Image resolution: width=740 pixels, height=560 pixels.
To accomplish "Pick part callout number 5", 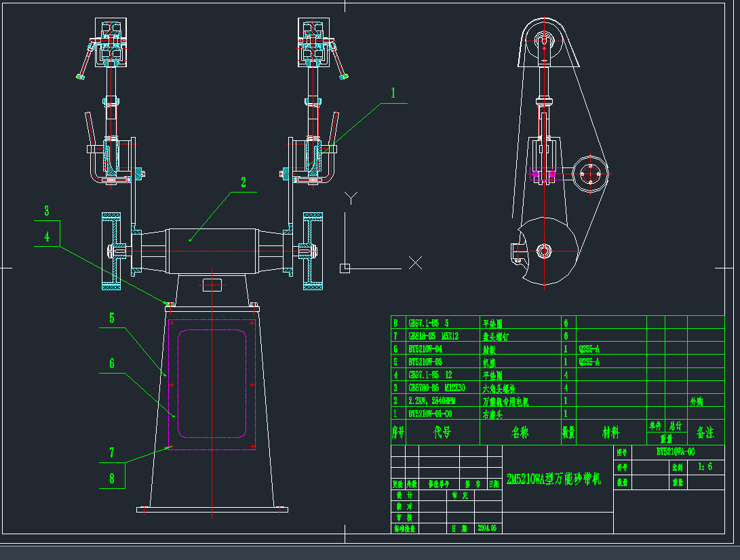I will coord(112,317).
